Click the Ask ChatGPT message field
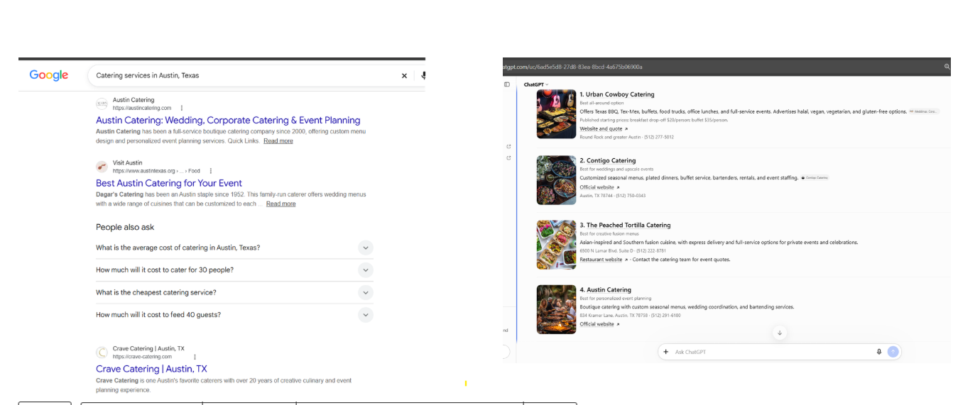980x405 pixels. 771,352
